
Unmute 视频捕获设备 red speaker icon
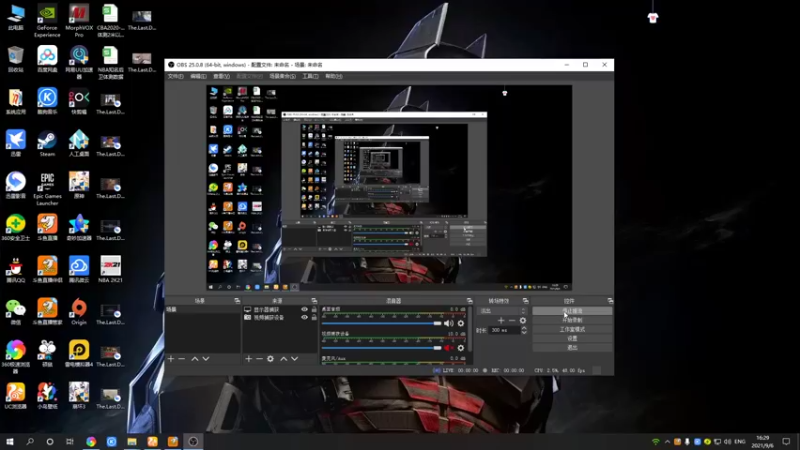448,348
